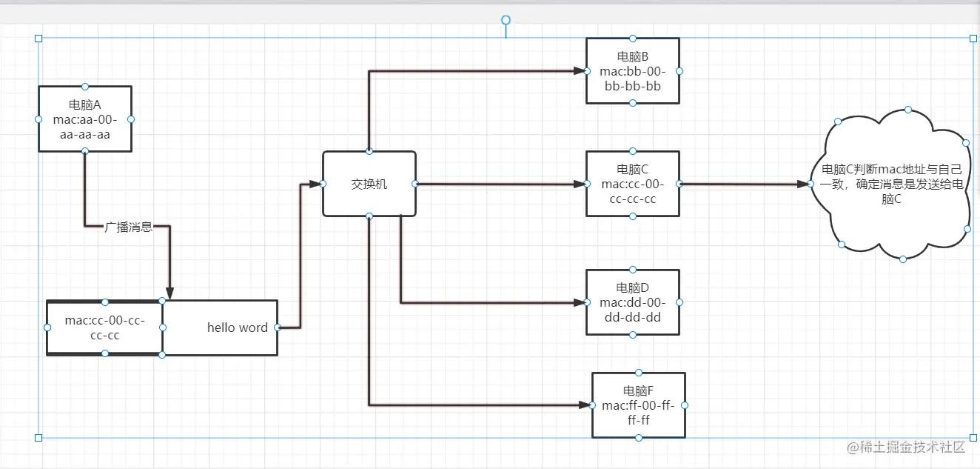Click the 电脑B mac:bb-00-bb-bb-bb box

tap(633, 71)
